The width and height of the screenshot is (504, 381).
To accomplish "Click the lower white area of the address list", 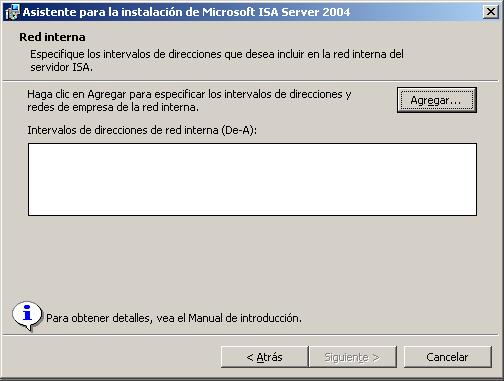I will coord(252,200).
